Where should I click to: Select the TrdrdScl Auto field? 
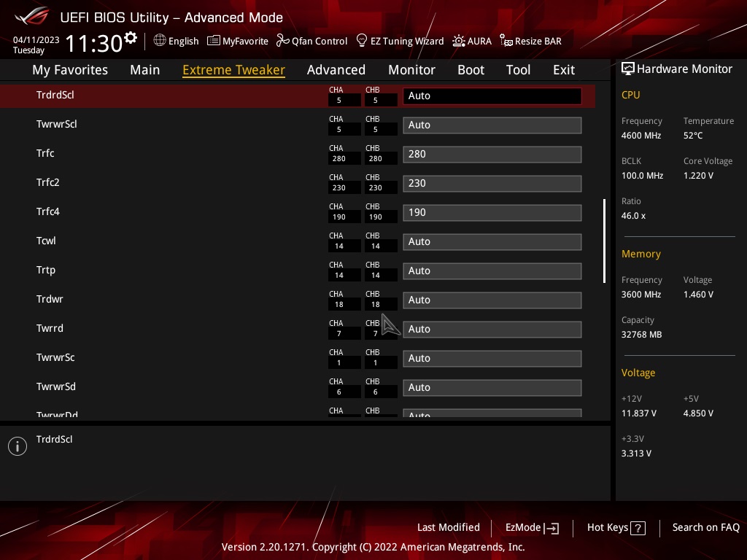(492, 96)
